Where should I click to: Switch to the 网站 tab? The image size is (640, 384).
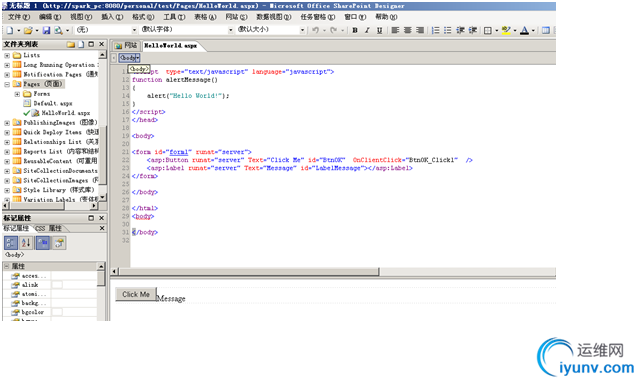tap(126, 45)
